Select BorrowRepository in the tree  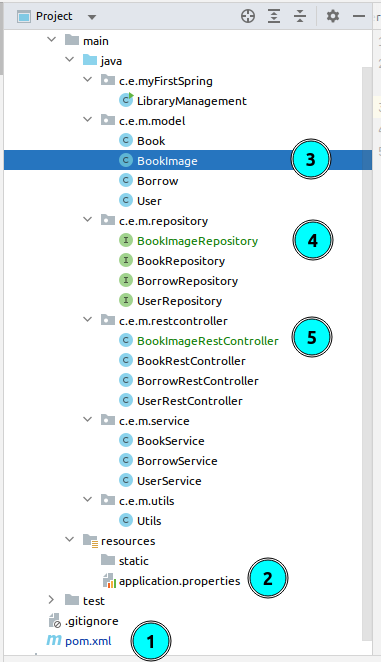(188, 281)
